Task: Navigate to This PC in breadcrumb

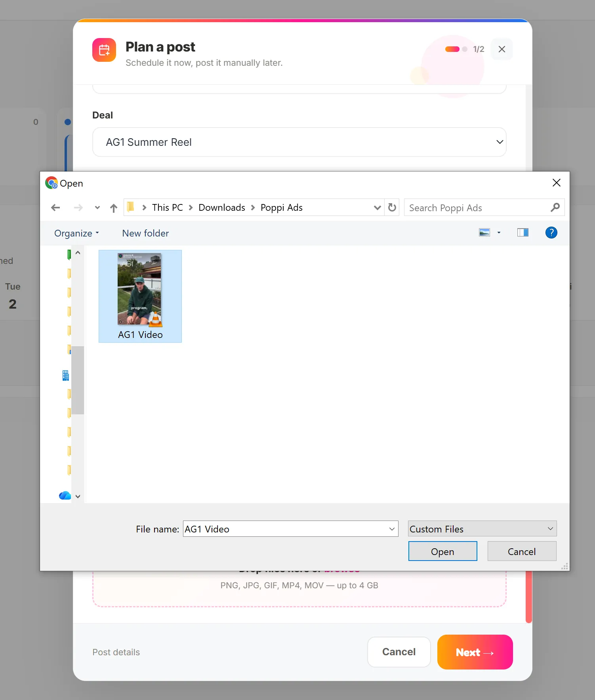Action: [x=167, y=208]
